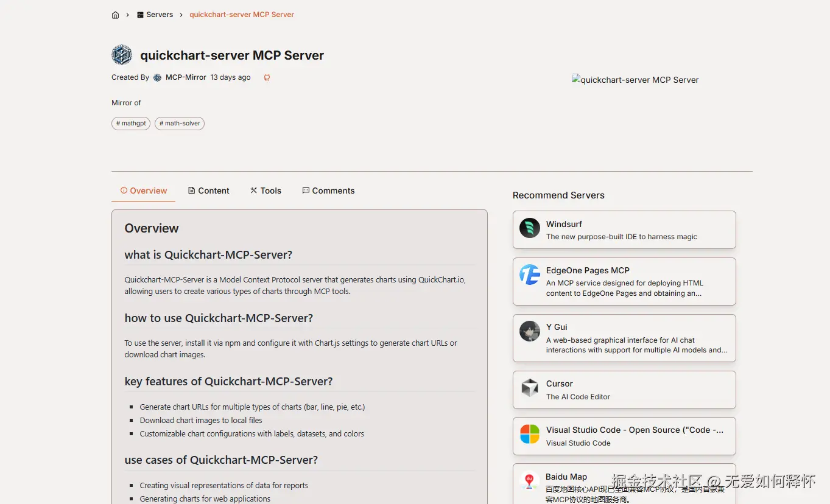This screenshot has height=504, width=830.
Task: Click the EdgeOne Pages MCP logo icon
Action: 530,275
